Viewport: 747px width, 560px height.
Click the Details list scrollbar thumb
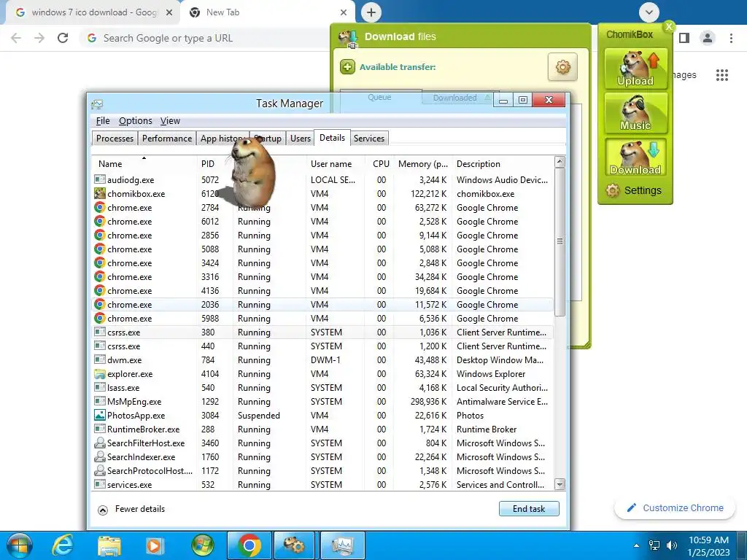click(560, 241)
